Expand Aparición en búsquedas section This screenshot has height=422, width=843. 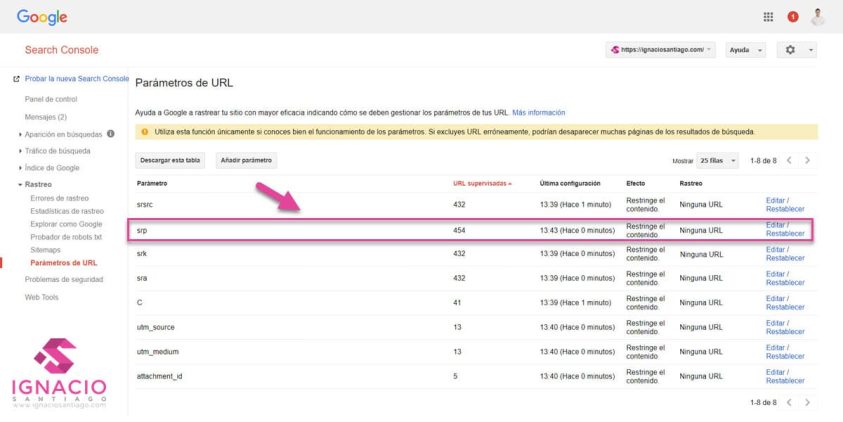(x=63, y=134)
